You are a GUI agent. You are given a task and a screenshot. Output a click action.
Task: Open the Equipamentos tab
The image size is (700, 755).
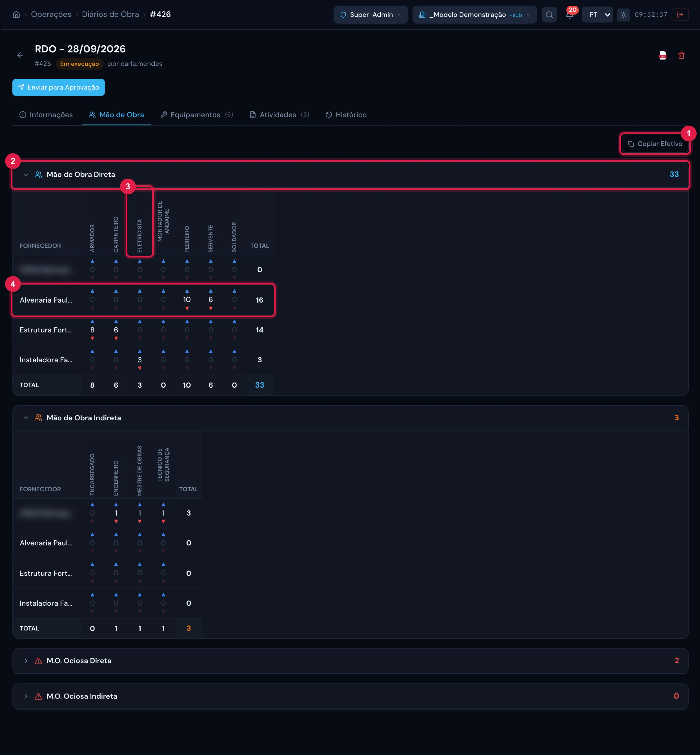[197, 115]
